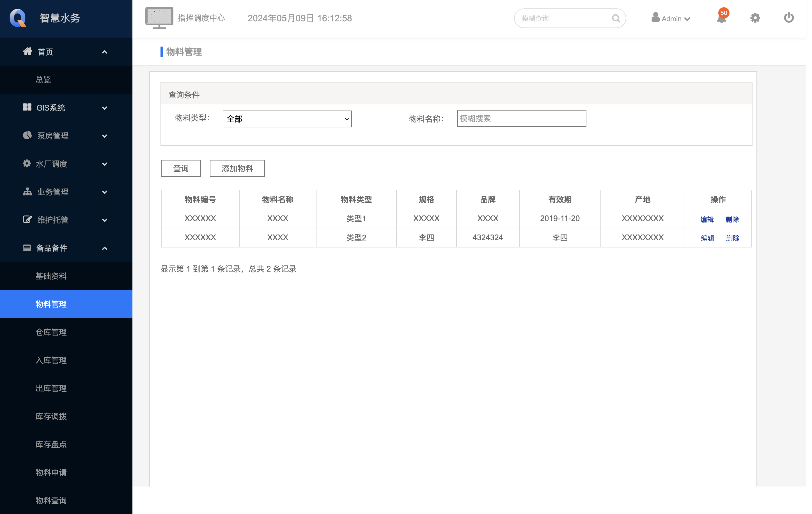812x514 pixels.
Task: Focus the 物料名称 search input field
Action: [521, 119]
